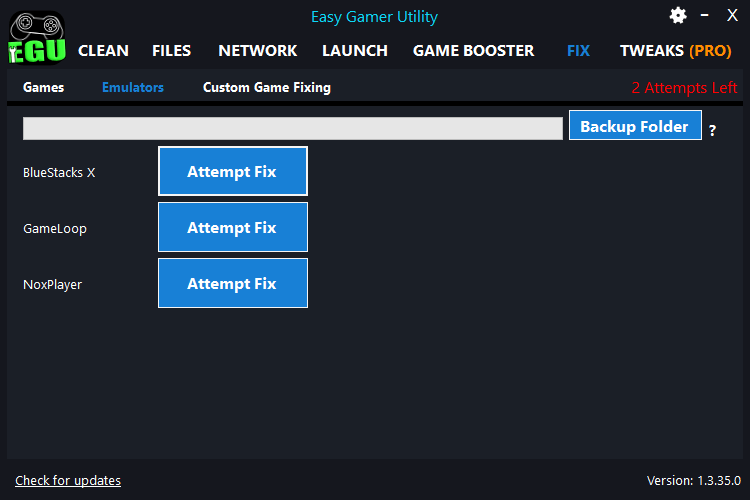The image size is (750, 500).
Task: Attempt Fix for BlueStacks X
Action: point(232,171)
